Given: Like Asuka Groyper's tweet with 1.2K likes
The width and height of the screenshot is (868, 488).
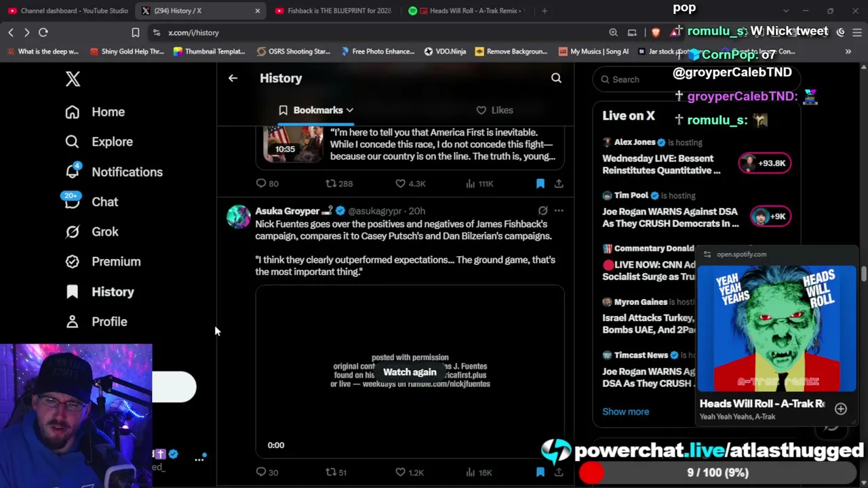Looking at the screenshot, I should (410, 472).
